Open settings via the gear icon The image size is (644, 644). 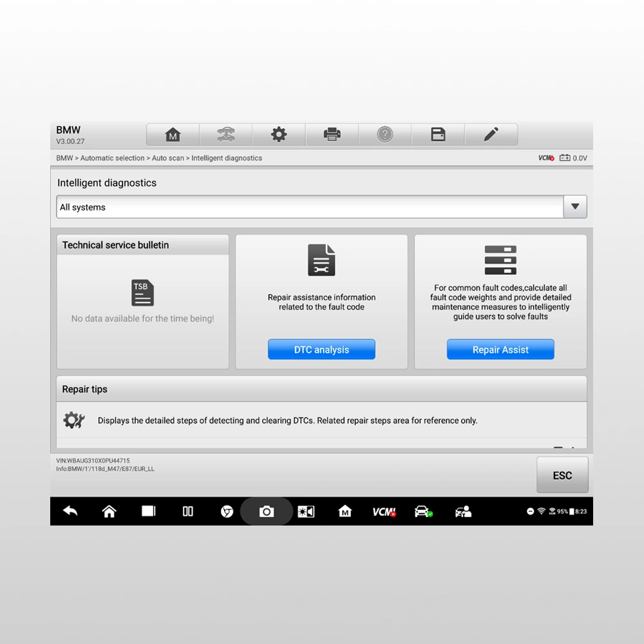tap(279, 135)
